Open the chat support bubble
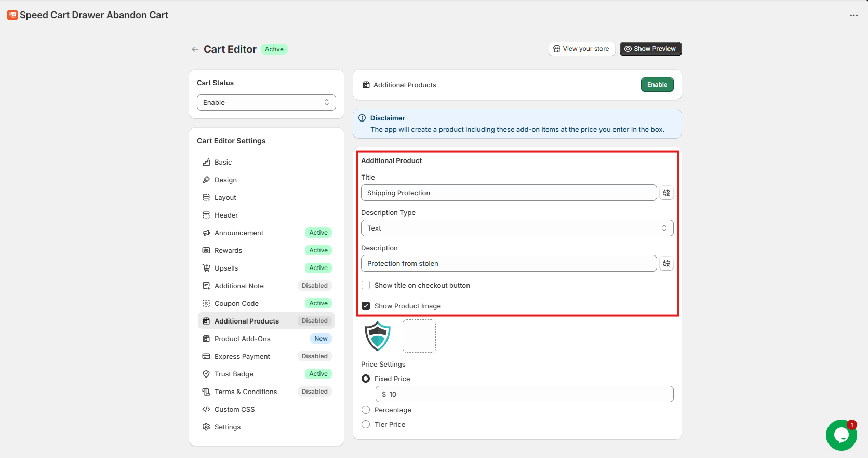This screenshot has width=868, height=458. 840,435
